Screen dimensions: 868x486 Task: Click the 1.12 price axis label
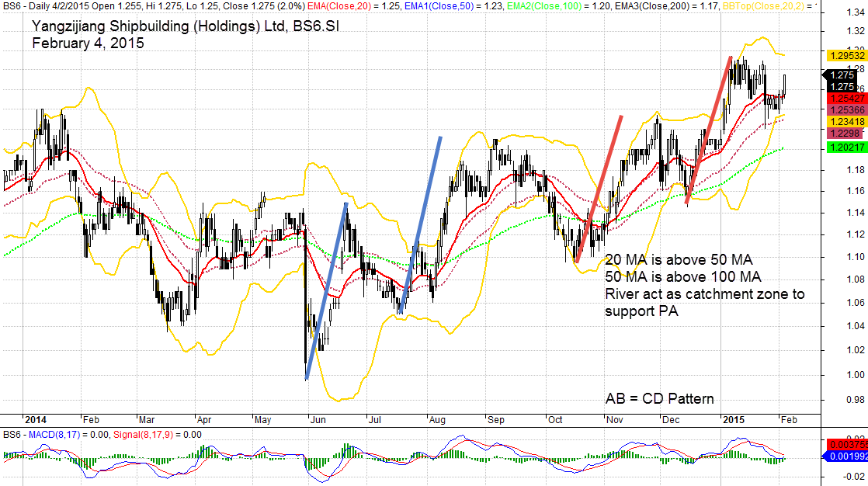pyautogui.click(x=856, y=234)
